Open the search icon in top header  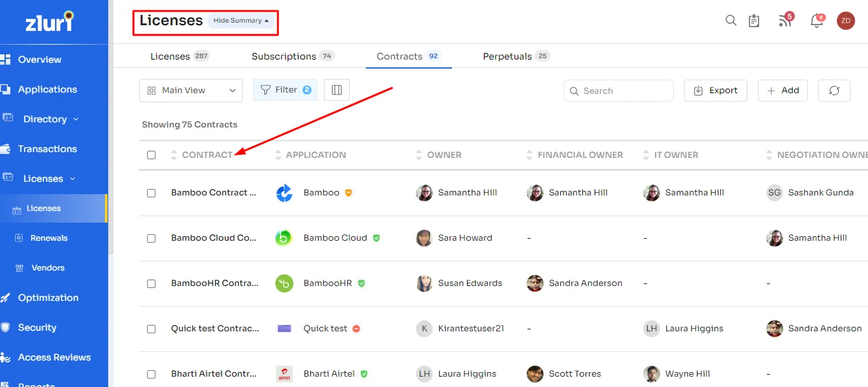(731, 20)
